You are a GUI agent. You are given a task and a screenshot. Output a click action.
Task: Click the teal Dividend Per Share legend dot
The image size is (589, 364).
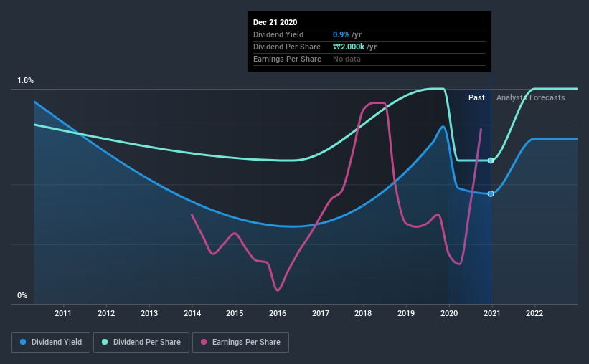[105, 342]
